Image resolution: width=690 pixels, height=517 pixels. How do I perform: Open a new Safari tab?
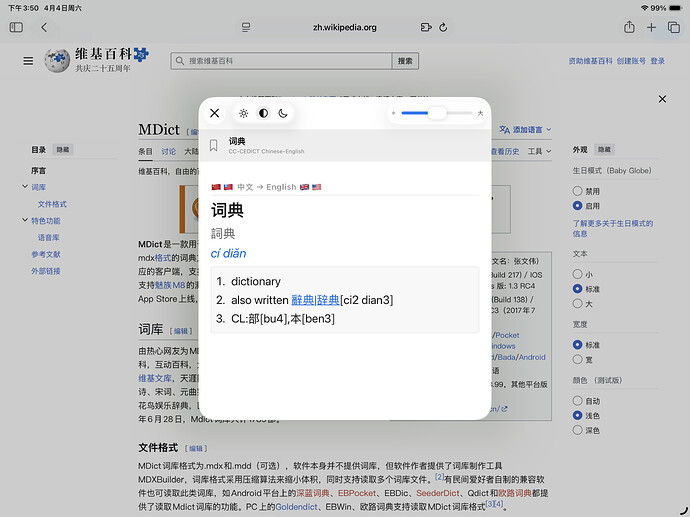click(651, 27)
